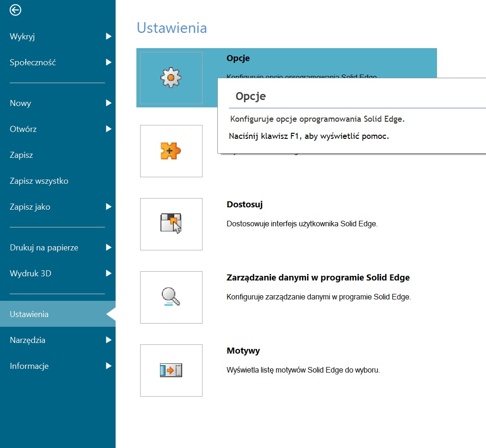The image size is (486, 448).
Task: Open the Motywy themes icon
Action: [171, 370]
